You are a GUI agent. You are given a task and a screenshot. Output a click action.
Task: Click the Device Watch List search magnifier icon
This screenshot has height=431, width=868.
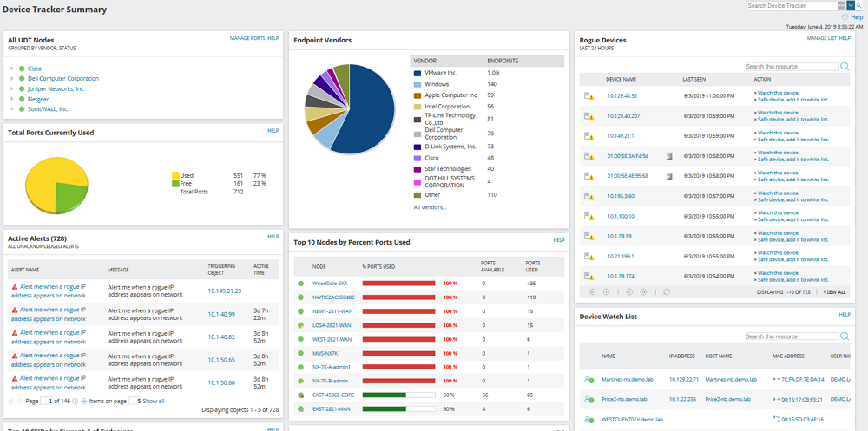tap(845, 336)
